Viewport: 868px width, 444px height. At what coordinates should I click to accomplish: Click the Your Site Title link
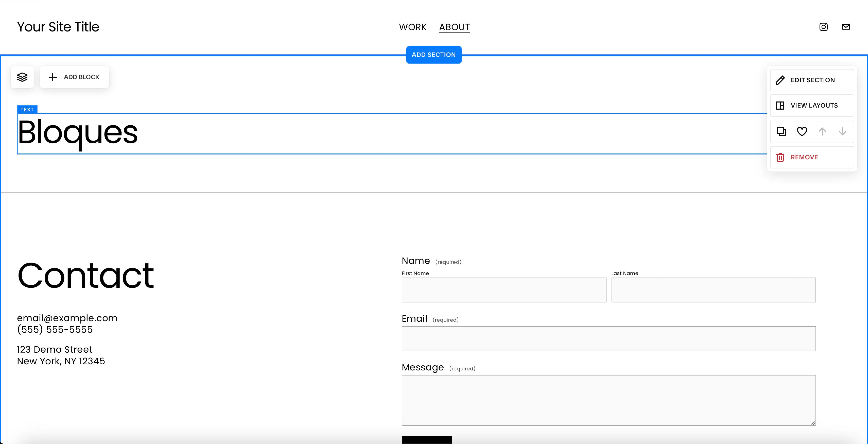(58, 27)
